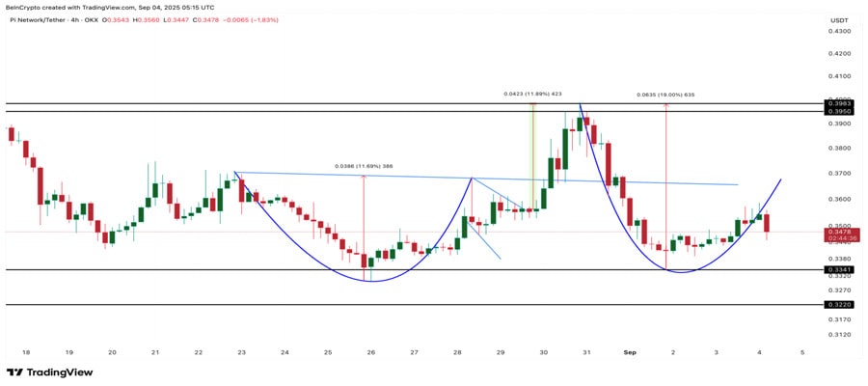
Task: Click the Sep month label on time axis
Action: [x=630, y=352]
